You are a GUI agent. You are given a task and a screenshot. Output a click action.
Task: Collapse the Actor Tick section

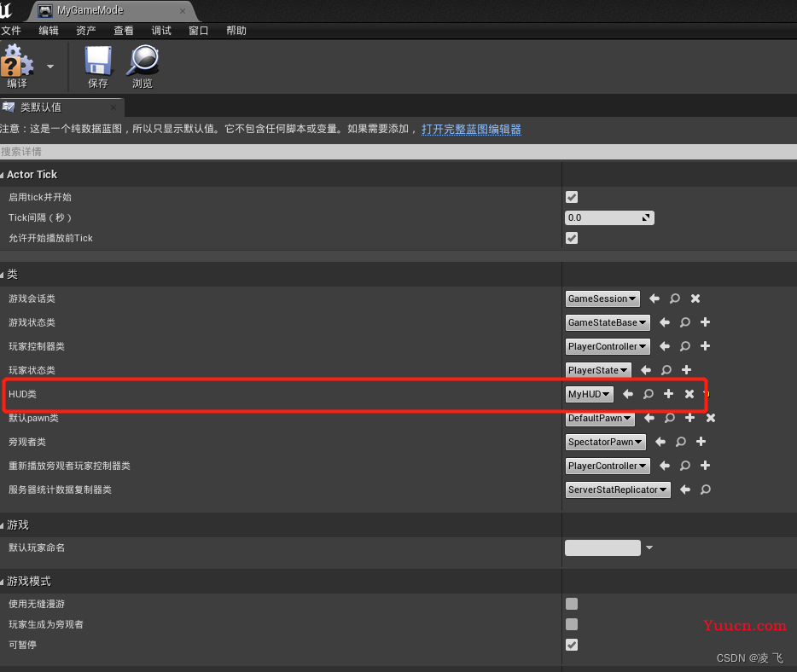(2, 175)
